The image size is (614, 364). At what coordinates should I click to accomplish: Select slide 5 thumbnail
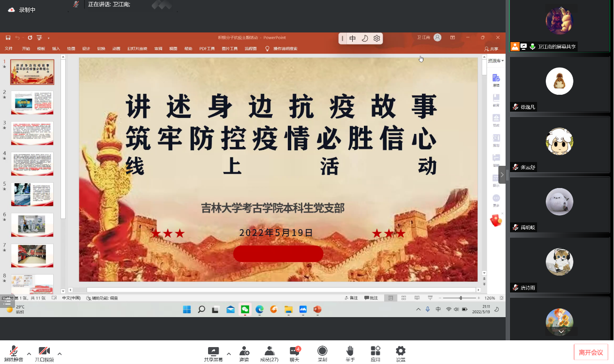[32, 194]
